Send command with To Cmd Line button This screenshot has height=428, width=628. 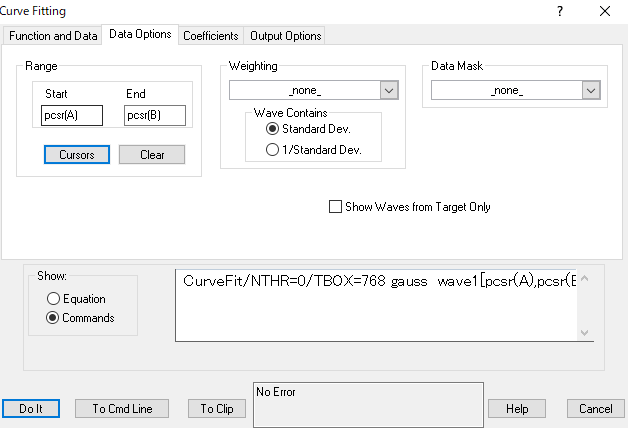pyautogui.click(x=124, y=408)
